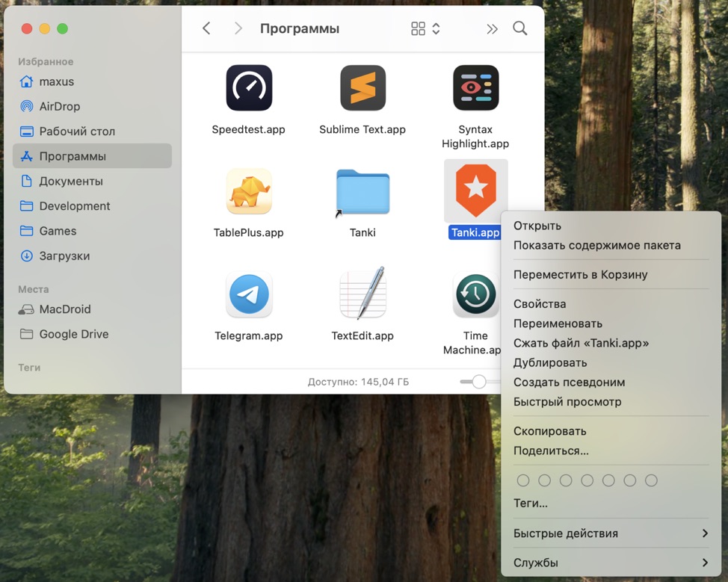
Task: Choose Сжать файл «Tanki.app»
Action: [611, 342]
